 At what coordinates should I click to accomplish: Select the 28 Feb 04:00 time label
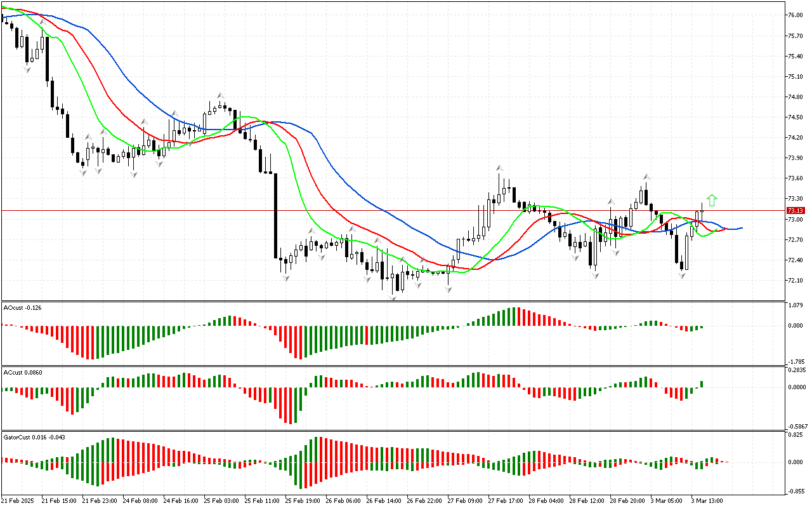pyautogui.click(x=546, y=501)
